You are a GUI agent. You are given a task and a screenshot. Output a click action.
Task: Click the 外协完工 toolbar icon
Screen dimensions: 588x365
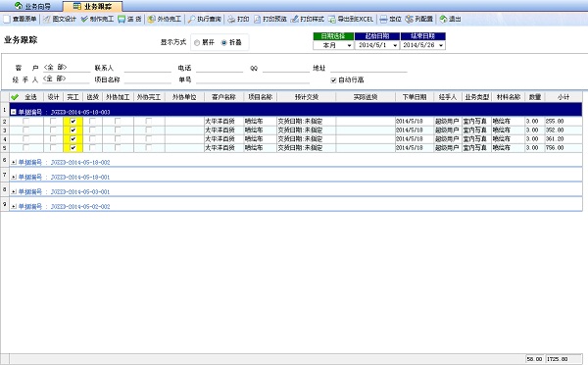pyautogui.click(x=151, y=19)
